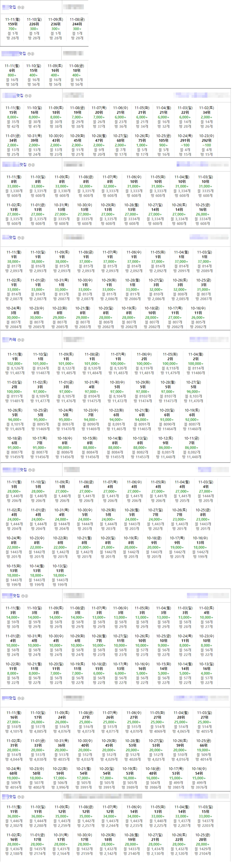The height and width of the screenshot is (868, 236).
Task: Click the ⓟ icon beside the 카페 keyword
Action: tap(22, 340)
